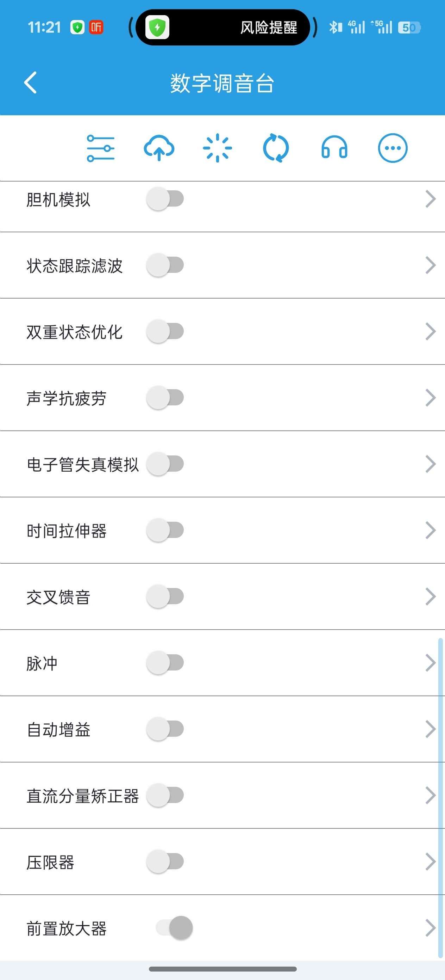Expand the 压限器 row arrow
Viewport: 445px width, 980px height.
click(x=430, y=862)
